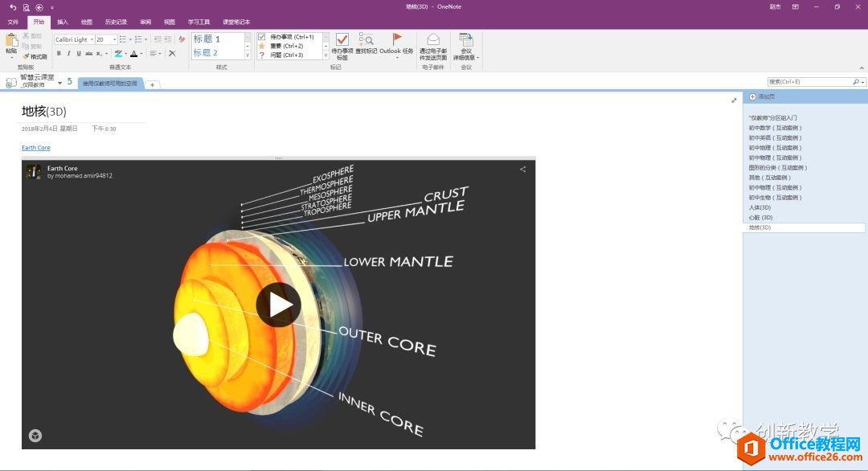Open the 视图 ribbon tab
Viewport: 868px width, 471px height.
coord(167,22)
